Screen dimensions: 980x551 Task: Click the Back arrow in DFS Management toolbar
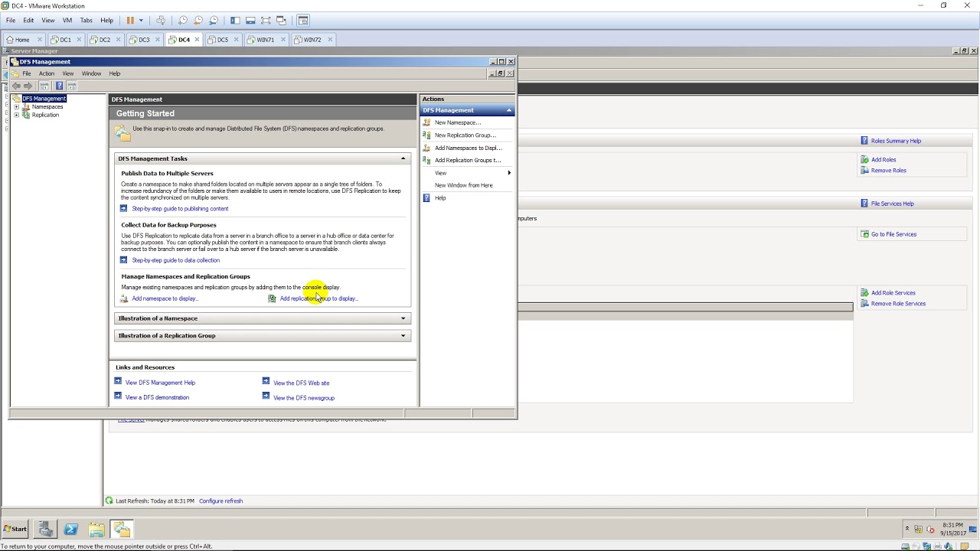tap(16, 86)
